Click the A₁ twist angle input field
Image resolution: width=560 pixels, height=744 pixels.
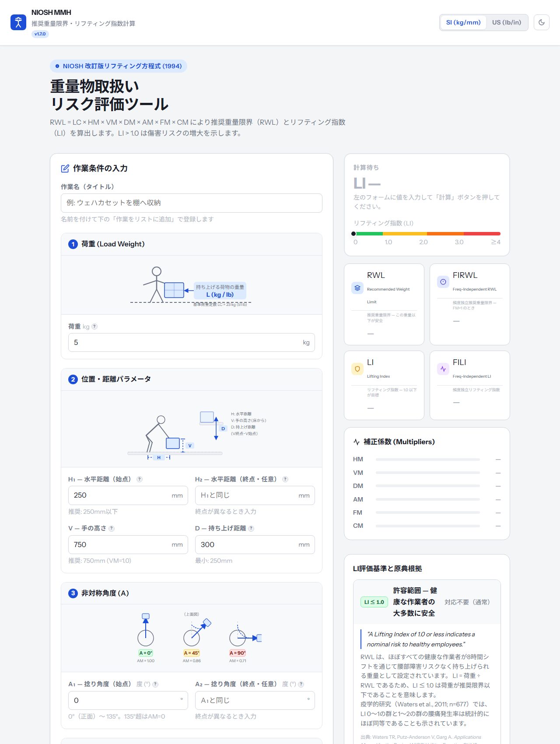pyautogui.click(x=128, y=701)
